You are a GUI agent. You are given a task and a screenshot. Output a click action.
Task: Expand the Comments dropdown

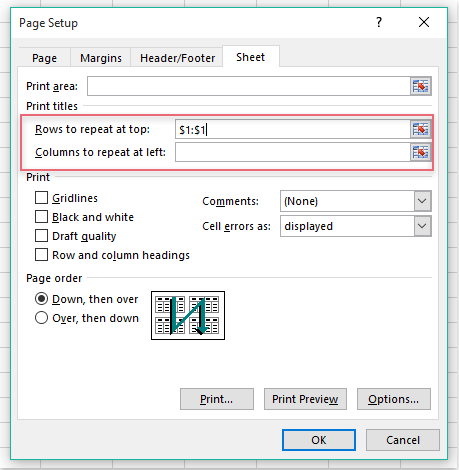tap(422, 201)
